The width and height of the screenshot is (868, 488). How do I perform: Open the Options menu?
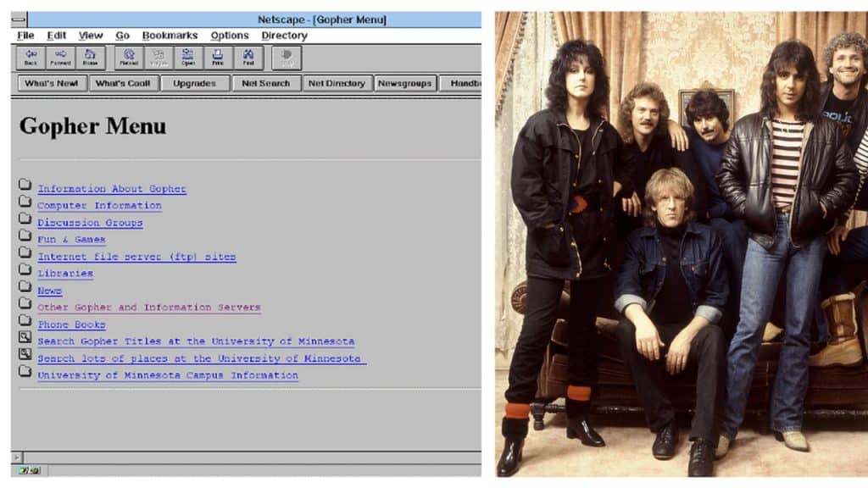tap(230, 36)
